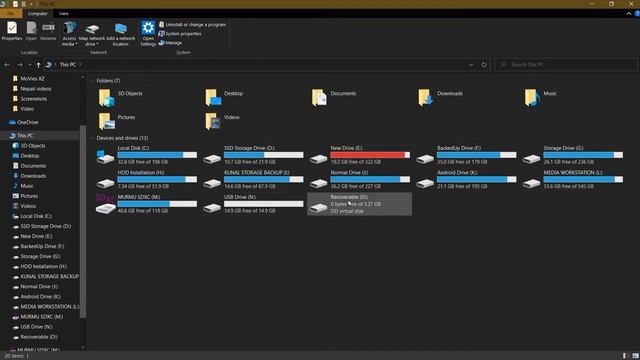The image size is (640, 360).
Task: Open Nepali videos in navigation pane
Action: (36, 89)
